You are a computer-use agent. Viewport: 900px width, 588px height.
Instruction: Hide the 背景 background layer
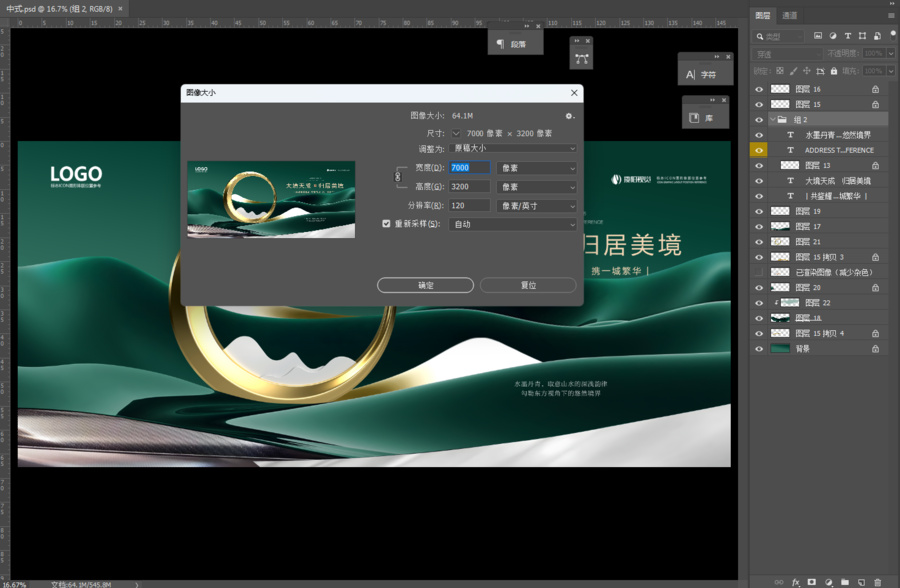pos(759,349)
